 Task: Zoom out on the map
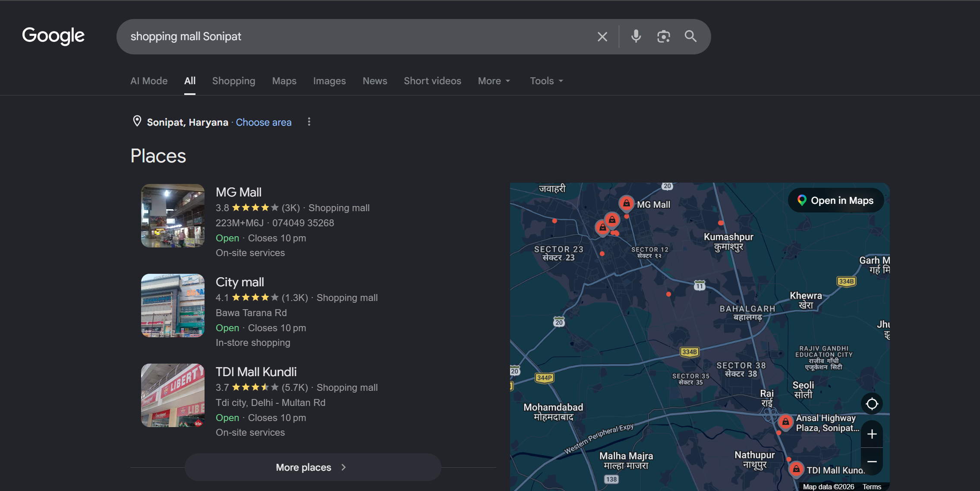coord(872,462)
